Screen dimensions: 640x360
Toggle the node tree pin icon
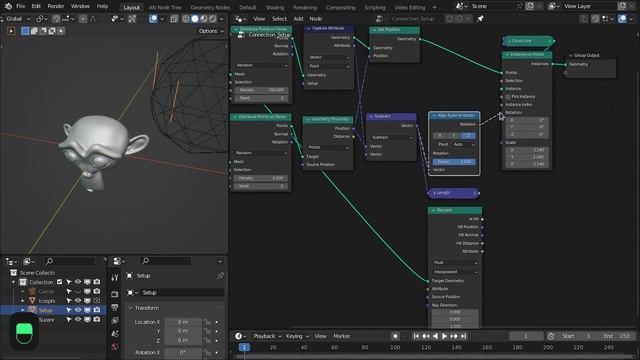480,19
